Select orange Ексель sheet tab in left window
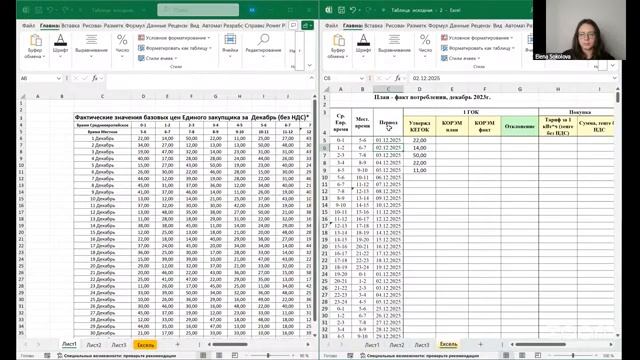 tap(145, 345)
